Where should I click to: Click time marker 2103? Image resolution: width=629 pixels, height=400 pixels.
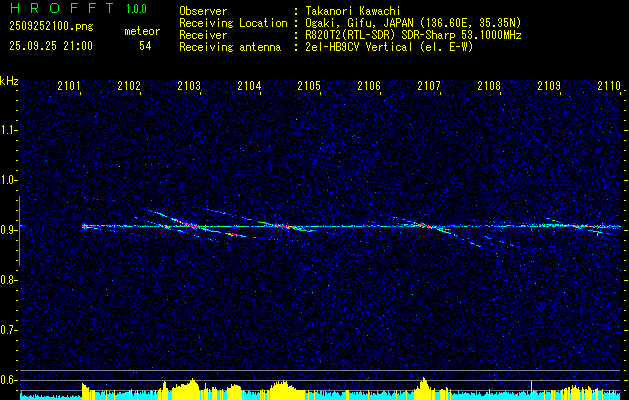pos(189,85)
